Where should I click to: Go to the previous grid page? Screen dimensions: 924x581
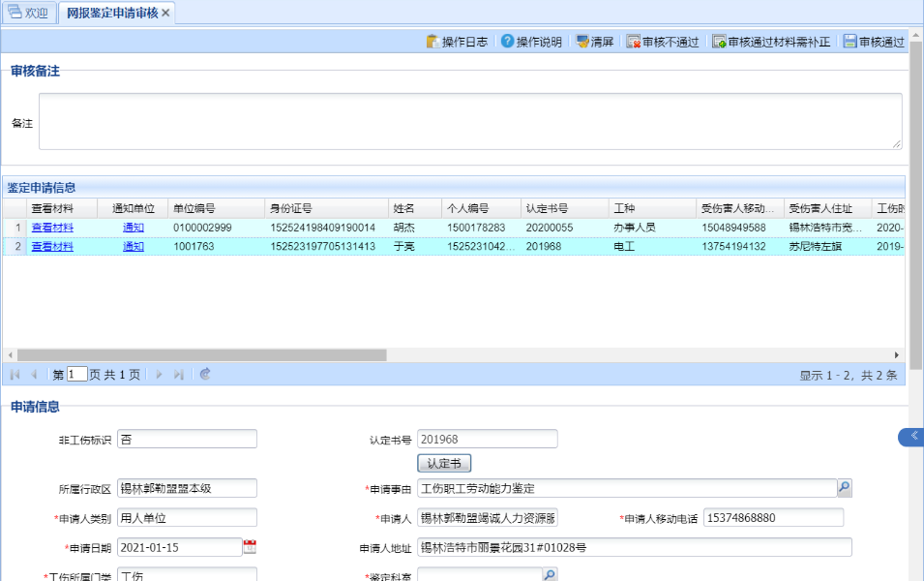(34, 375)
